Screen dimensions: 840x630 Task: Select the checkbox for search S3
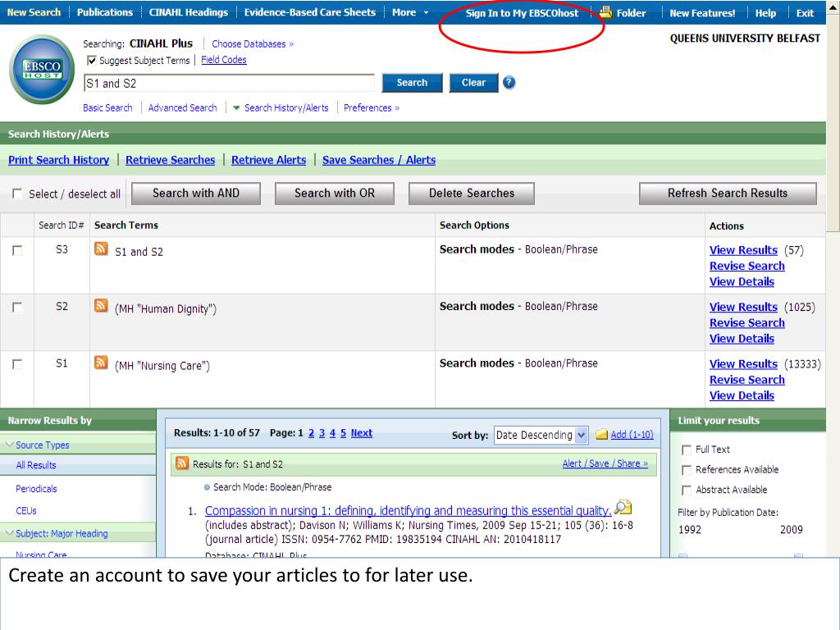pyautogui.click(x=18, y=250)
